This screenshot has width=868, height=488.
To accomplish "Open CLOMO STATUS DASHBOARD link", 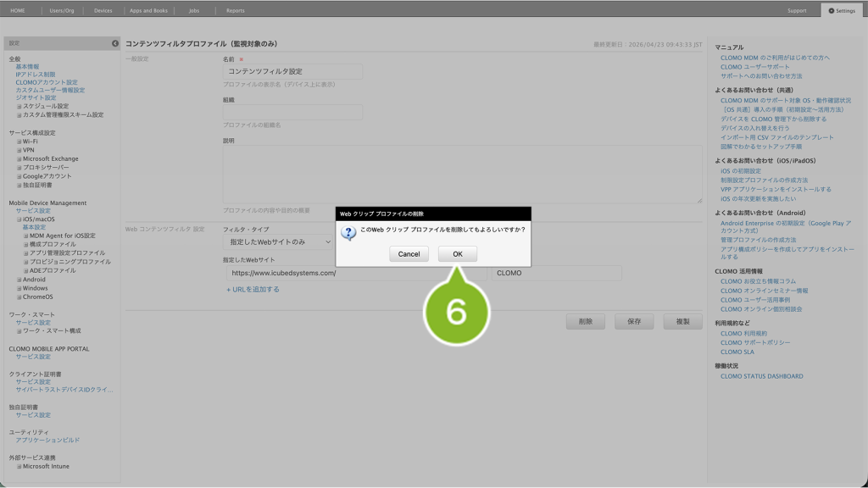I will tap(761, 376).
